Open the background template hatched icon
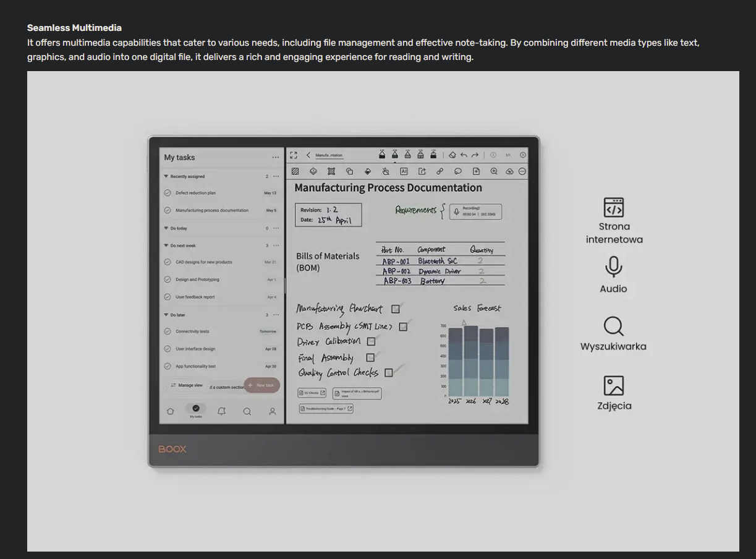756x559 pixels. click(x=295, y=171)
